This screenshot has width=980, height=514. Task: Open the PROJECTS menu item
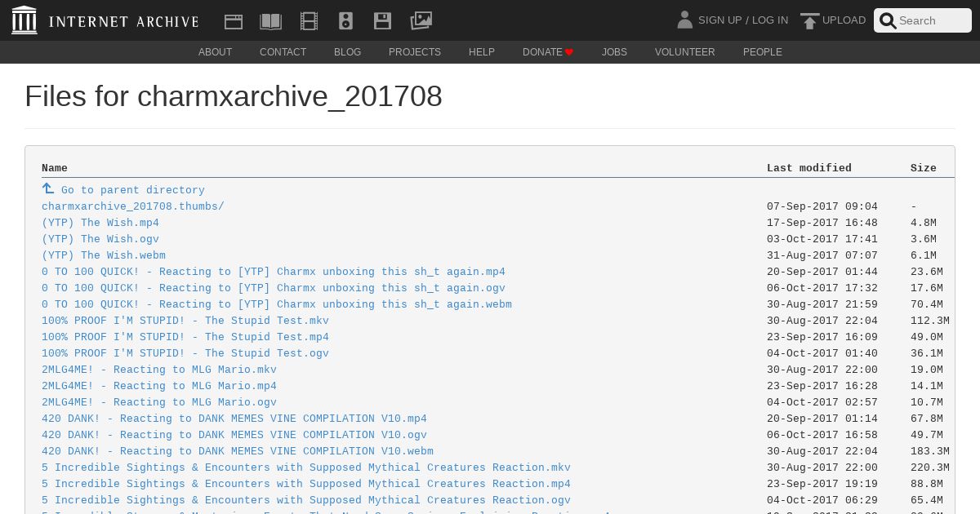point(415,52)
